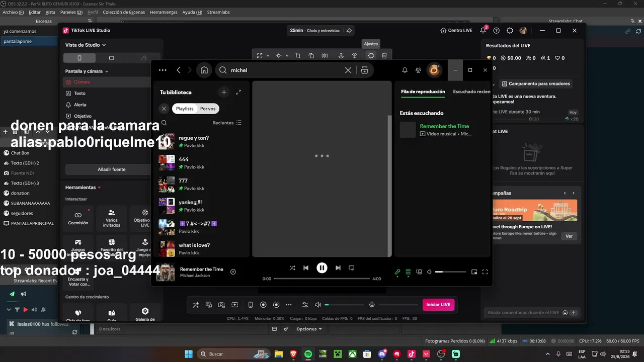Open Spotify Browse icon in search bar
Image resolution: width=644 pixels, height=362 pixels.
point(365,70)
